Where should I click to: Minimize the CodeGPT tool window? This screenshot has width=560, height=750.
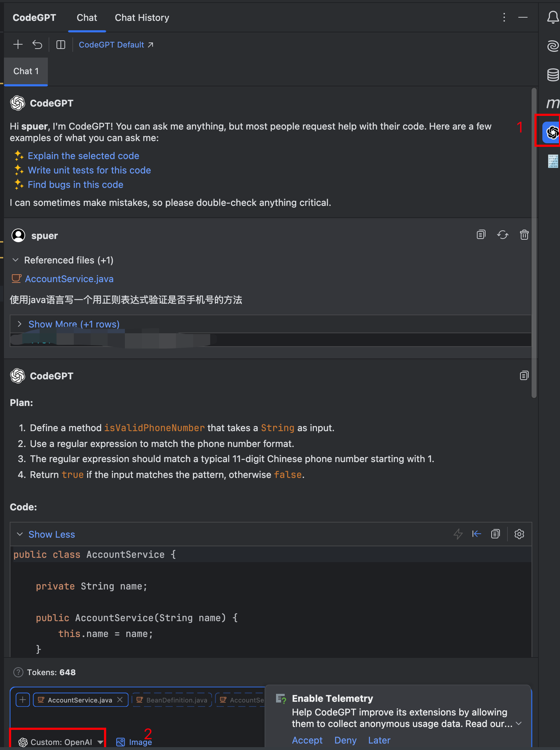click(x=523, y=17)
